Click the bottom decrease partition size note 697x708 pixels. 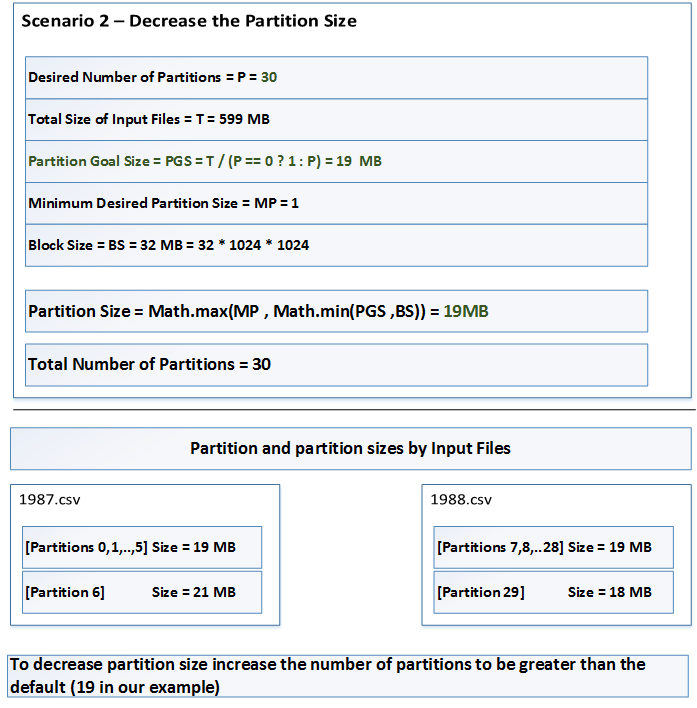348,676
